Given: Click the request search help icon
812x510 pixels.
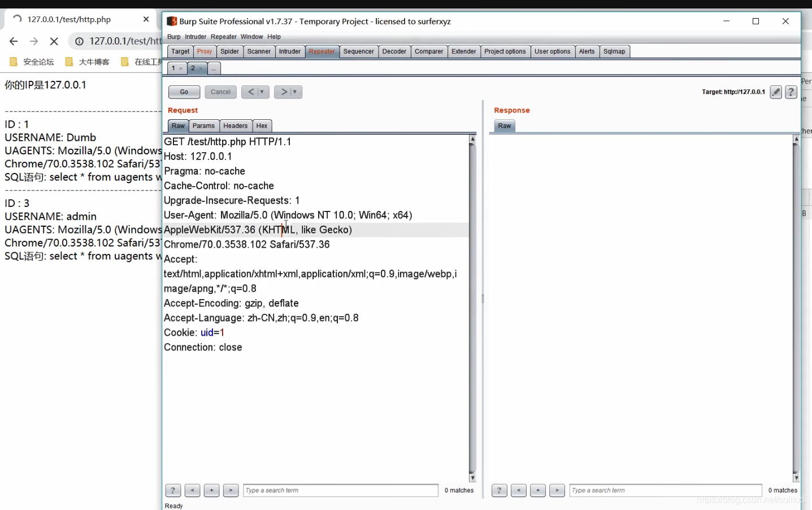Looking at the screenshot, I should 173,490.
